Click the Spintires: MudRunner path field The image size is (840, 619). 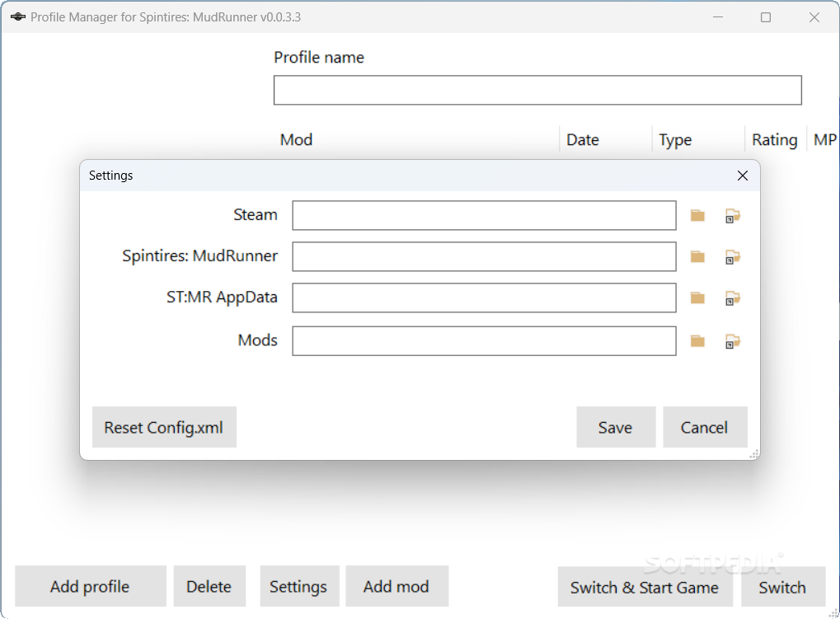484,256
